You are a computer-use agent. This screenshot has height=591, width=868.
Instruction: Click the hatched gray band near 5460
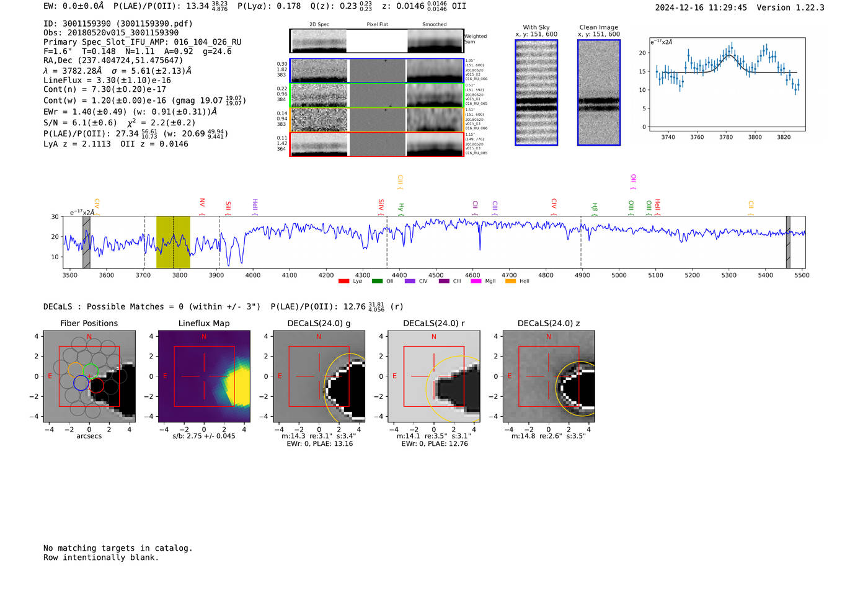pyautogui.click(x=788, y=242)
